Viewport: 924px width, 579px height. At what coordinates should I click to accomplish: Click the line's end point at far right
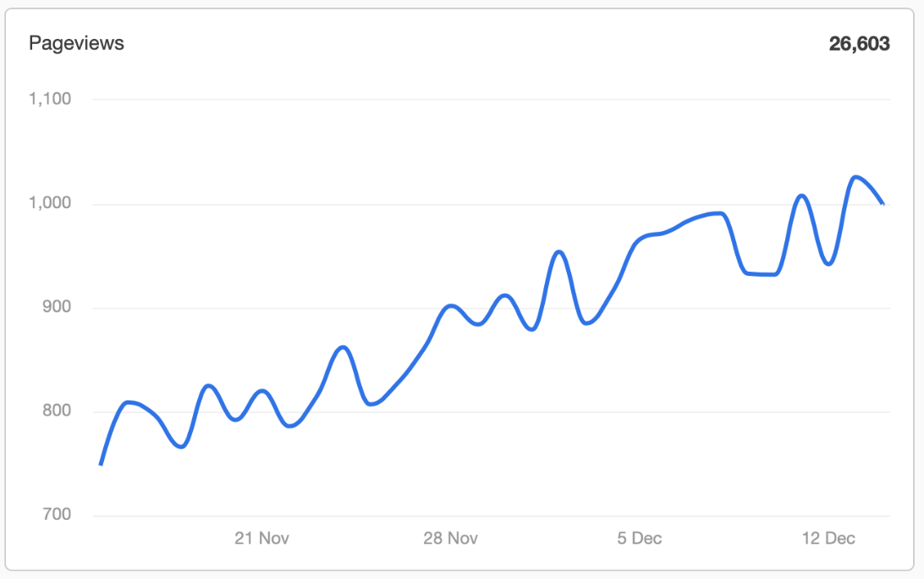point(883,203)
